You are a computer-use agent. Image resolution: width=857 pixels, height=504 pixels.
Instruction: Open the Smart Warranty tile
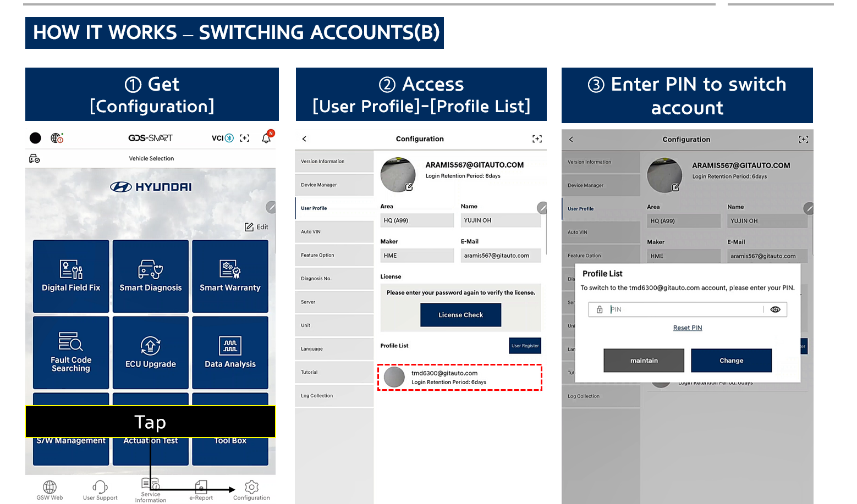230,276
